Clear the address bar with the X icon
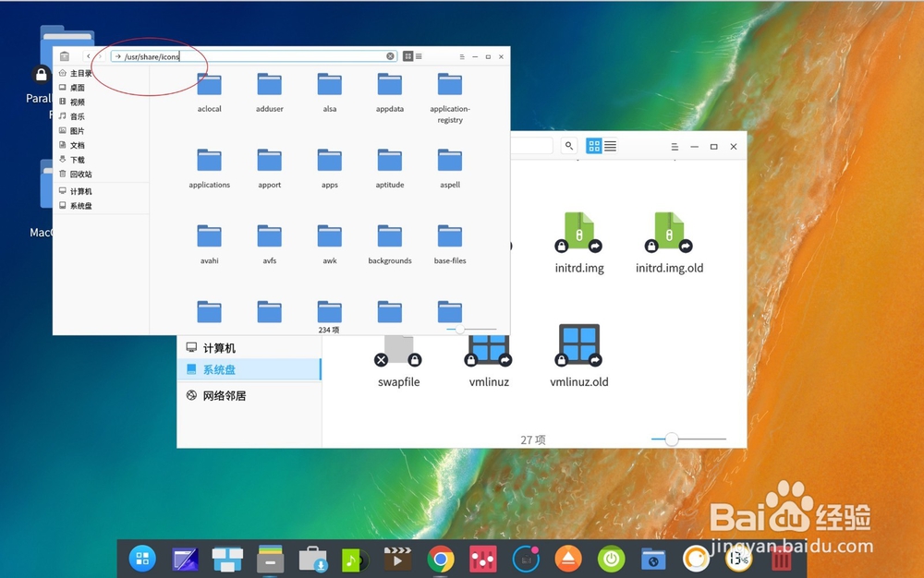 point(390,56)
